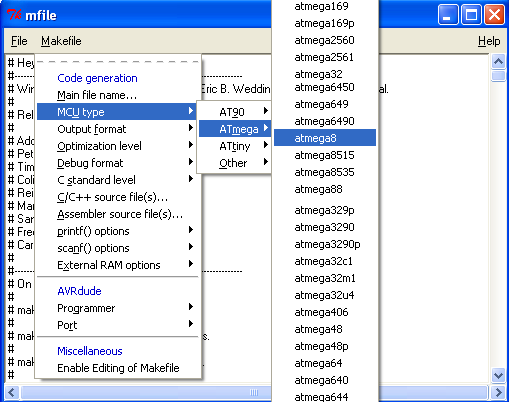
Task: Select atmega640 MCU
Action: (325, 380)
